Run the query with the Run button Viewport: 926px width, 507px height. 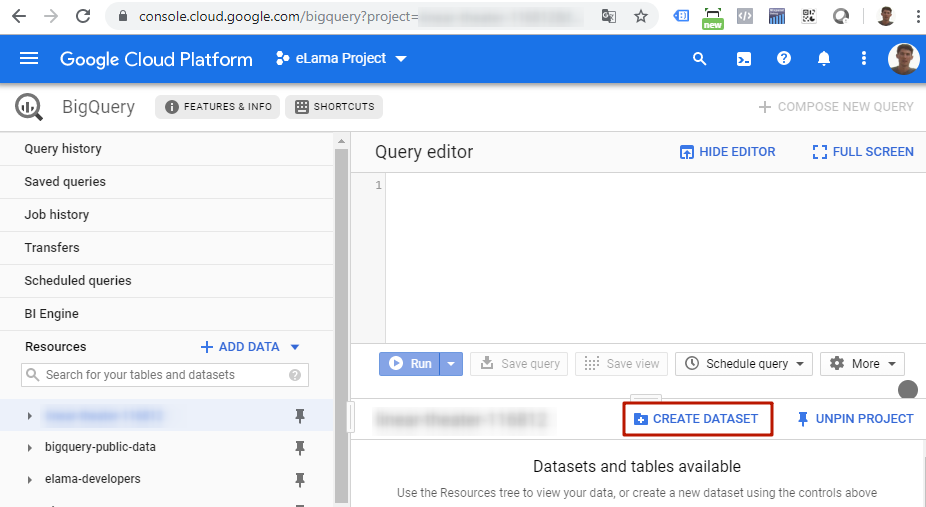(x=410, y=364)
